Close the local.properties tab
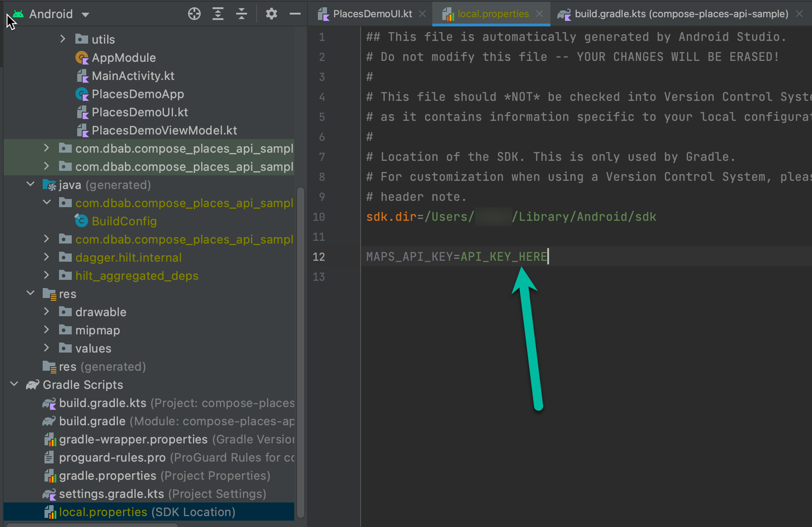Image resolution: width=812 pixels, height=527 pixels. (539, 14)
